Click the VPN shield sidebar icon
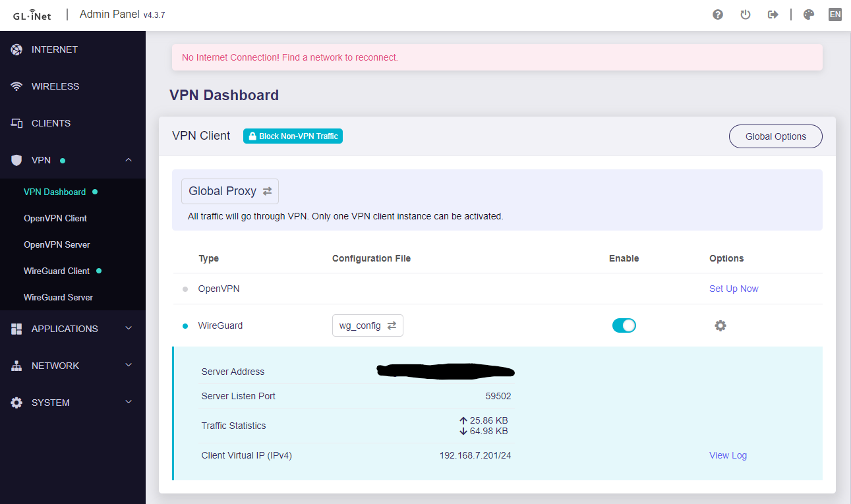The height and width of the screenshot is (504, 851). tap(16, 160)
